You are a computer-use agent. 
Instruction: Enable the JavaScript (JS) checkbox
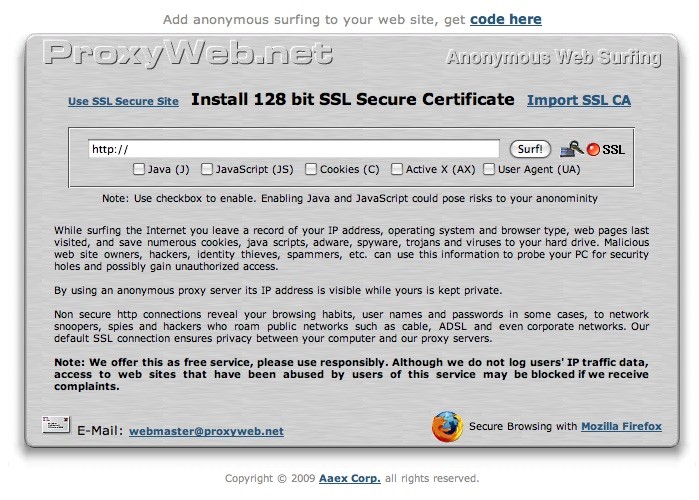tap(206, 169)
